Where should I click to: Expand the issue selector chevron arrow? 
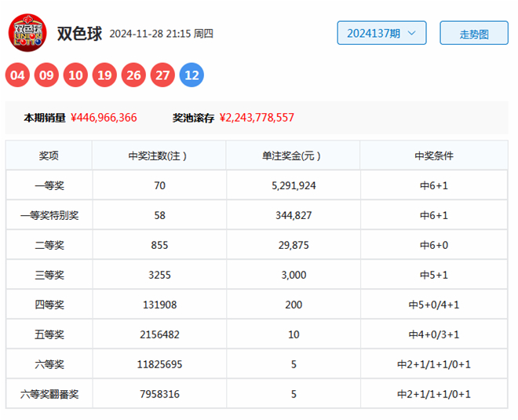(412, 33)
